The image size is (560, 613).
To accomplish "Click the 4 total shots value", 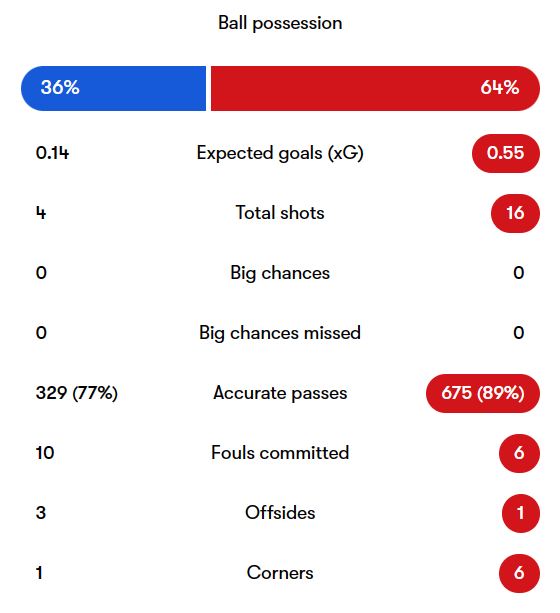I will [x=41, y=213].
